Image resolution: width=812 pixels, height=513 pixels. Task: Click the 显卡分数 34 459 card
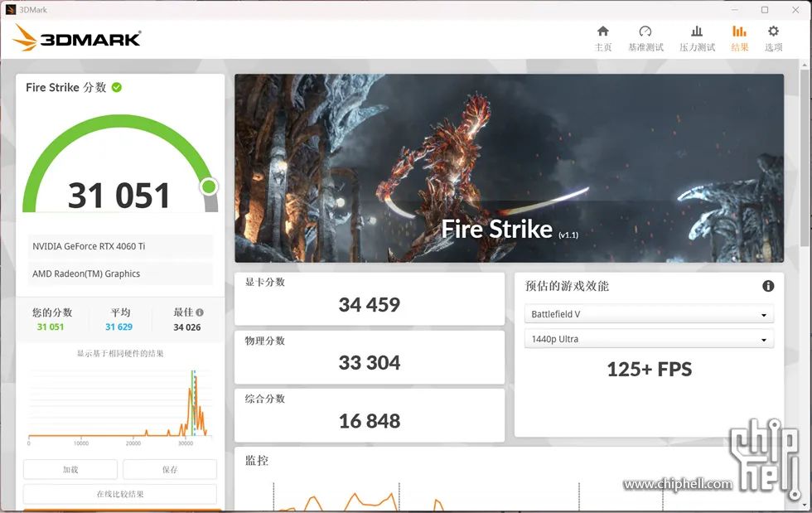(x=370, y=299)
